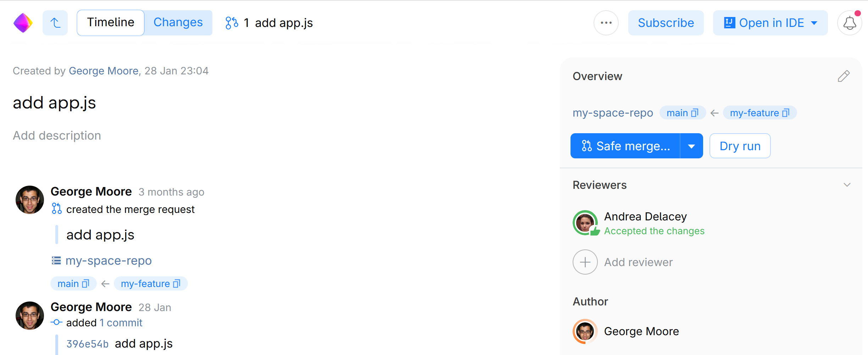This screenshot has height=355, width=868.
Task: Click the Subscribe button
Action: [666, 23]
